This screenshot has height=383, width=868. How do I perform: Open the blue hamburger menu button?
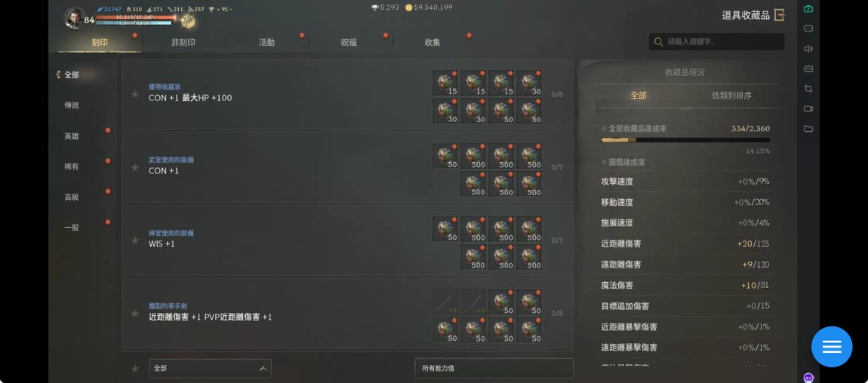pyautogui.click(x=832, y=347)
